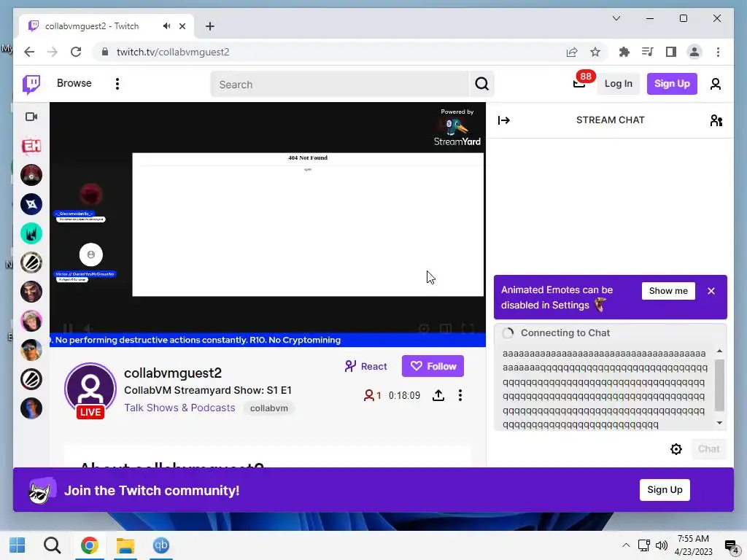Sign up using the top navigation button
The width and height of the screenshot is (747, 560).
672,84
